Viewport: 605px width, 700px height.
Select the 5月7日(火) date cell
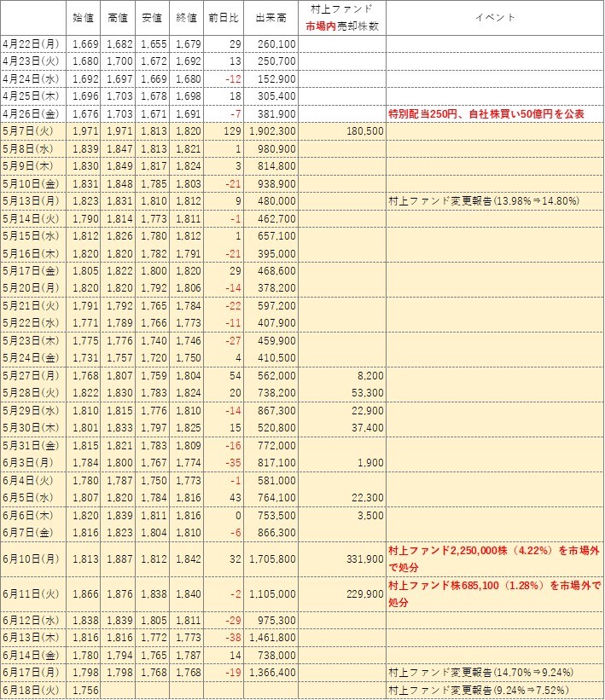32,130
